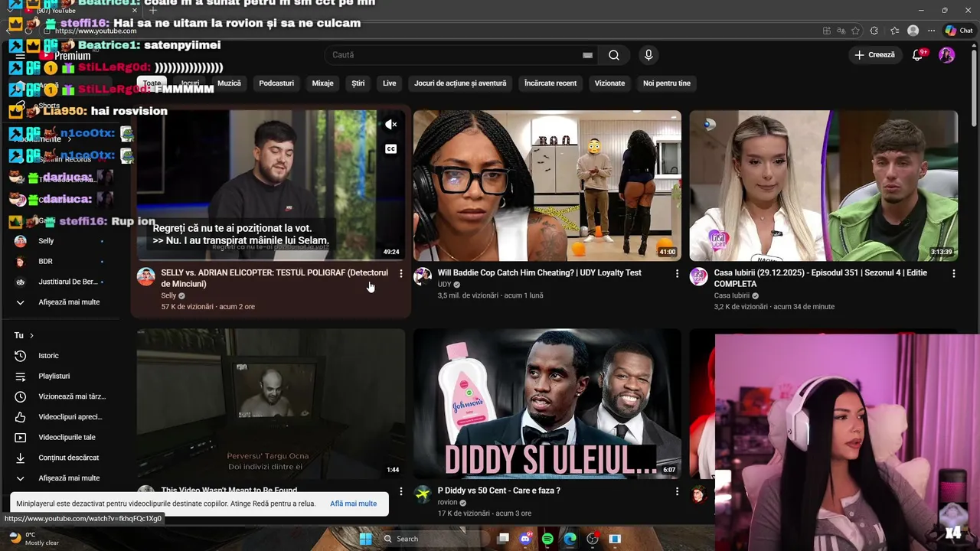Expand Afișează mai multe under Tu section
This screenshot has height=551, width=980.
58,478
